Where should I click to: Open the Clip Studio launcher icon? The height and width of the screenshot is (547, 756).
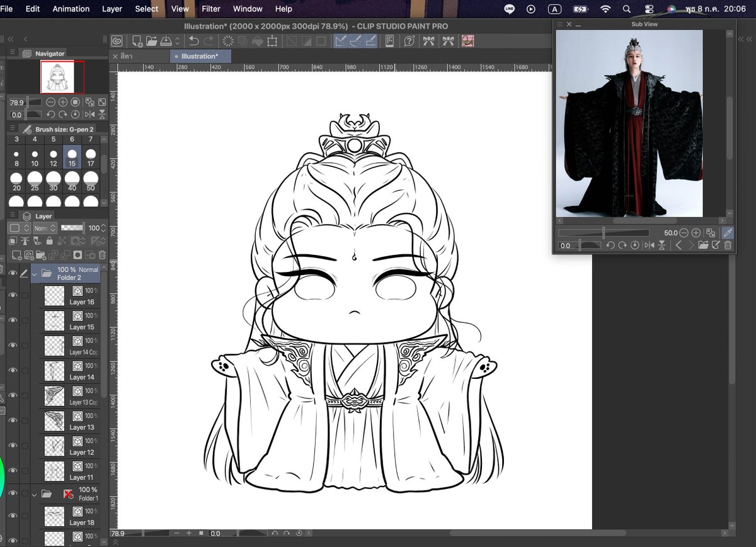117,41
